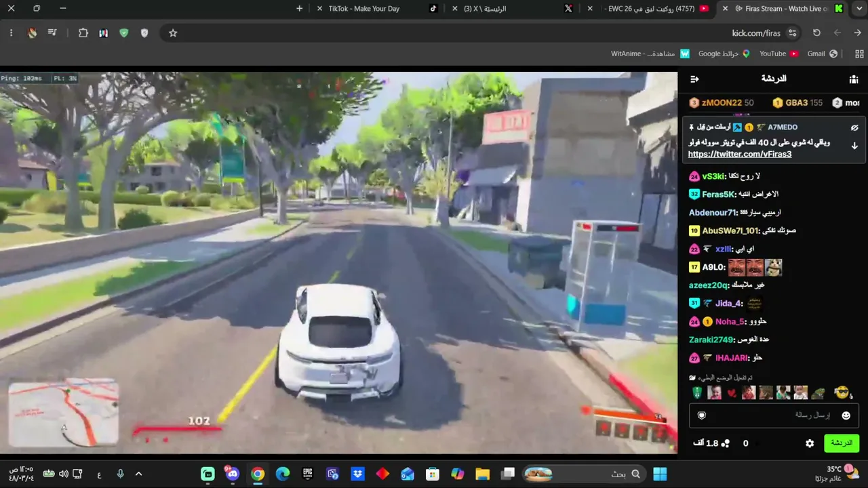The width and height of the screenshot is (868, 488).
Task: Open the emoji picker in chat input
Action: 846,415
